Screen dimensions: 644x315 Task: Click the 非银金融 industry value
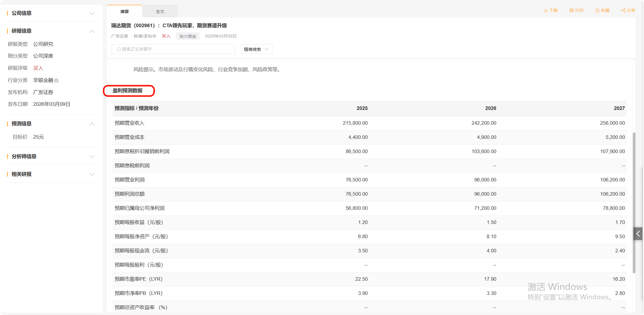[43, 80]
